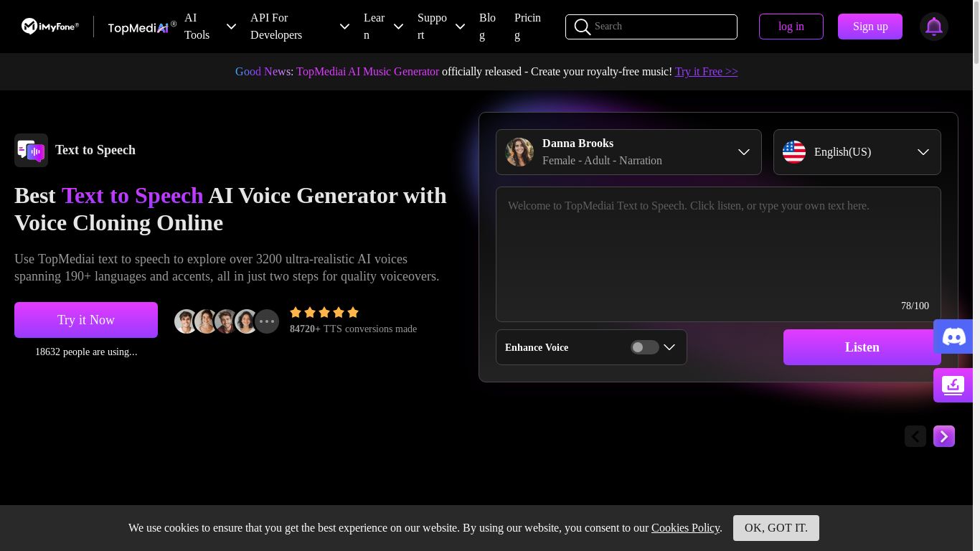Click into the speech text area
Image resolution: width=980 pixels, height=551 pixels.
pyautogui.click(x=718, y=254)
